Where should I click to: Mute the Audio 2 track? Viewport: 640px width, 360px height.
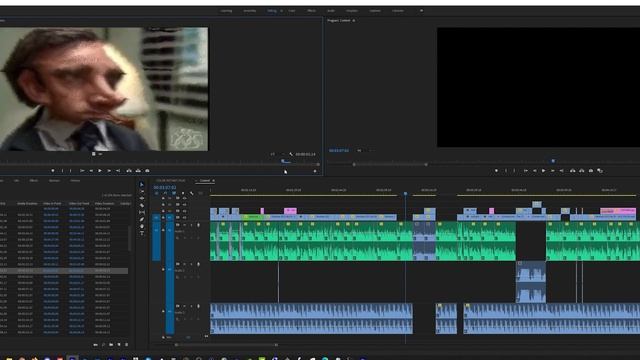[184, 264]
